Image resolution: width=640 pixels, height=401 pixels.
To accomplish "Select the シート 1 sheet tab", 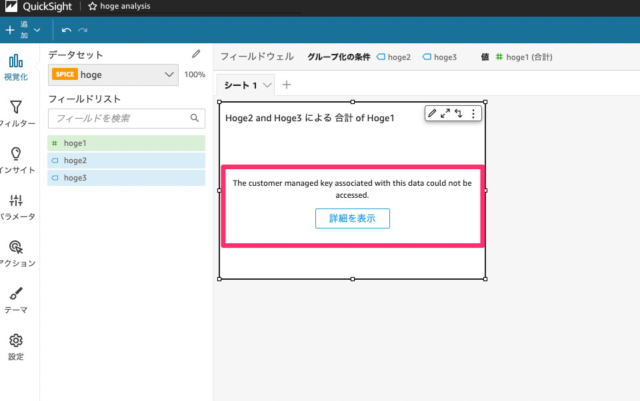I will (241, 85).
